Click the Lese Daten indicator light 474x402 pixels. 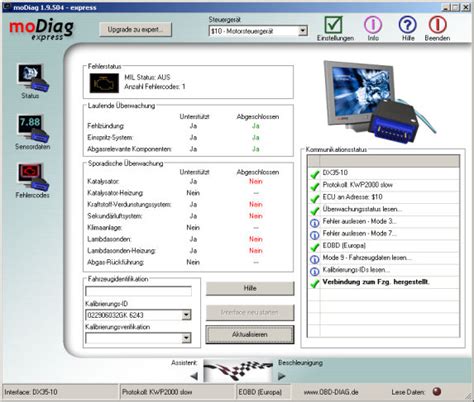coord(437,392)
